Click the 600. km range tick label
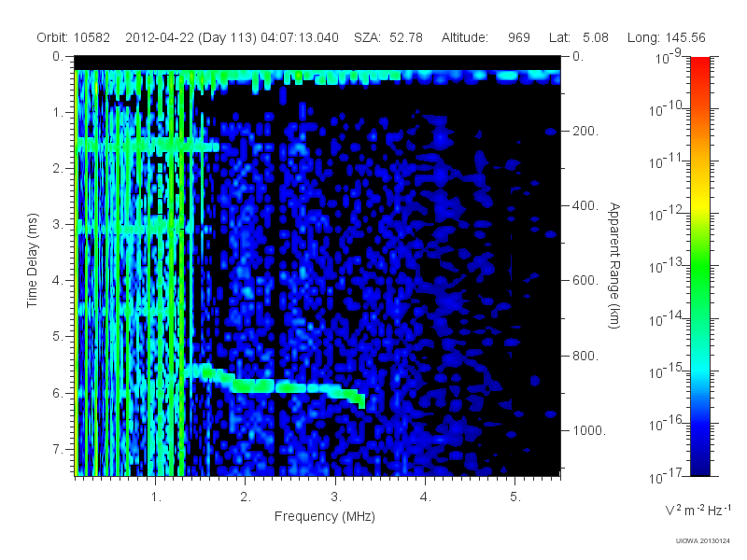The height and width of the screenshot is (560, 747). [x=585, y=281]
